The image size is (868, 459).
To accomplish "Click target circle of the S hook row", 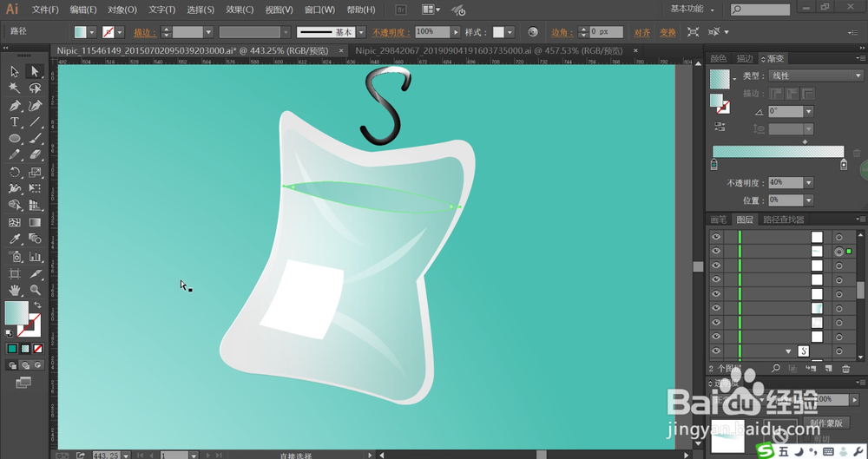I will [839, 351].
